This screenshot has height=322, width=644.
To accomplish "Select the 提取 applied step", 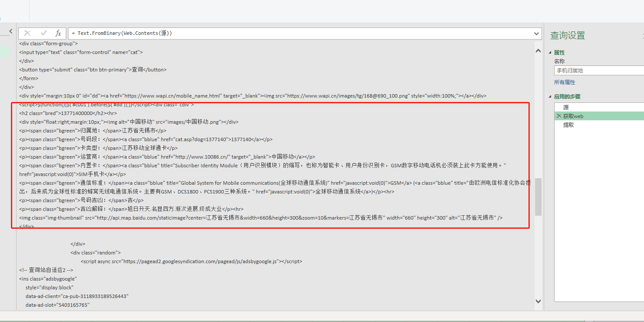I will point(599,125).
